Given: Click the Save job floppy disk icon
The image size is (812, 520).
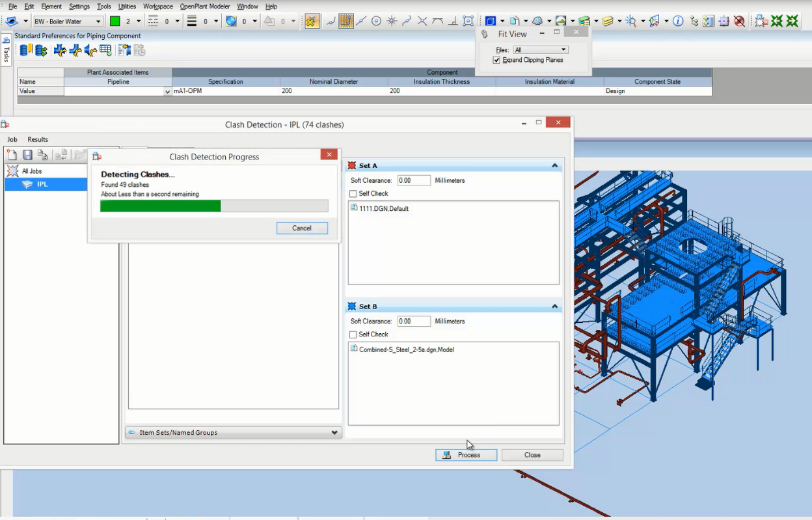Looking at the screenshot, I should [x=27, y=155].
